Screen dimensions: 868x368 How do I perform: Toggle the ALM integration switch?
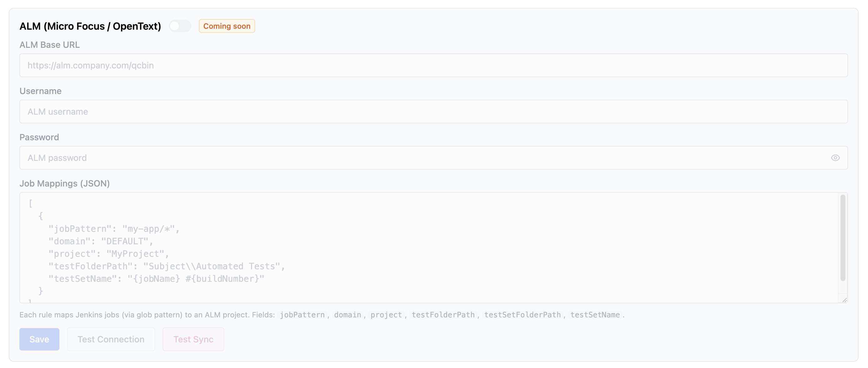click(180, 26)
